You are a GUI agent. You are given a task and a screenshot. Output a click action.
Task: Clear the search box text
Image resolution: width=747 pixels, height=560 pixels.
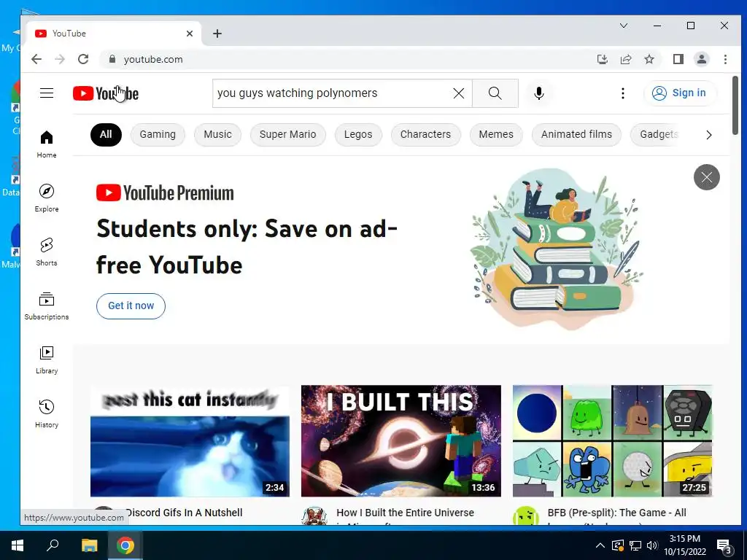point(458,93)
